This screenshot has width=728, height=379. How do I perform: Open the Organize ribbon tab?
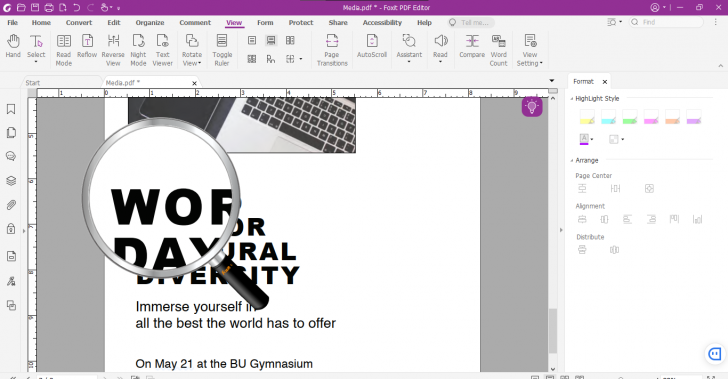pos(150,22)
